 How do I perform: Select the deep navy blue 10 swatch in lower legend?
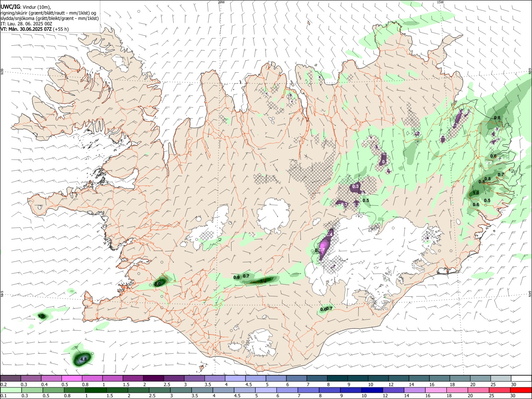pyautogui.click(x=372, y=390)
